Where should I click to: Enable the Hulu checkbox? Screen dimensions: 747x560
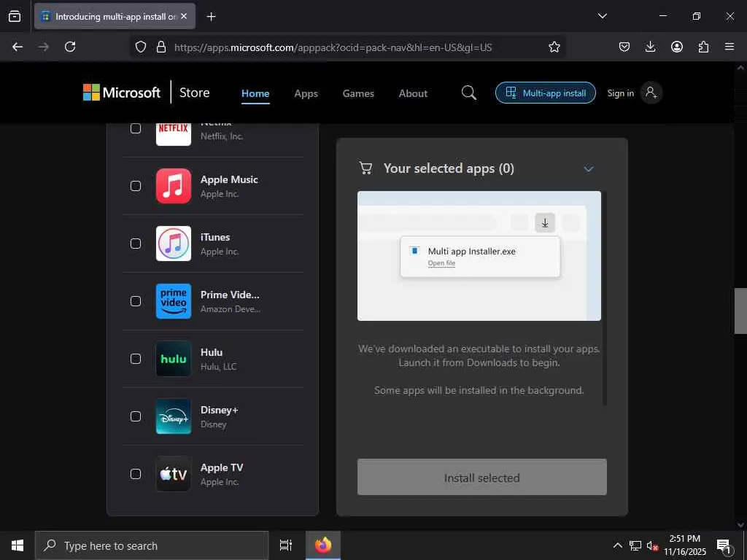(136, 359)
